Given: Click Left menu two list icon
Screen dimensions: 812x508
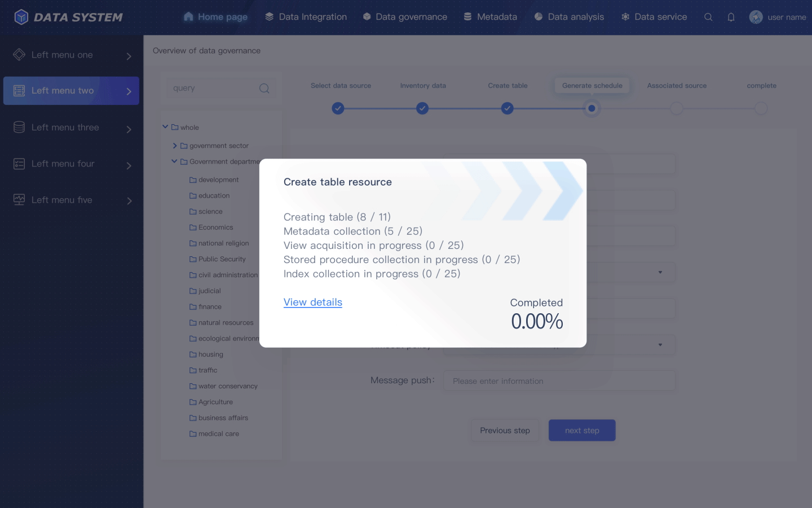Looking at the screenshot, I should coord(19,91).
